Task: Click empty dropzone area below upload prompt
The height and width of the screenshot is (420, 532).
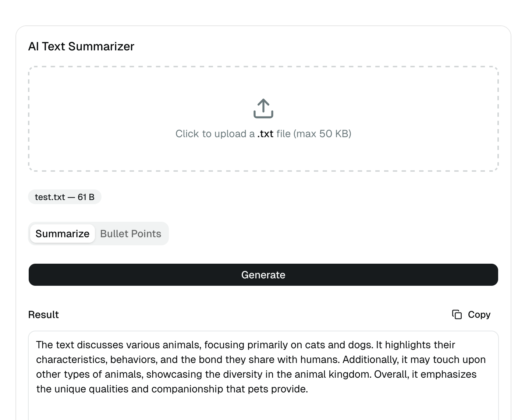Action: click(x=263, y=156)
